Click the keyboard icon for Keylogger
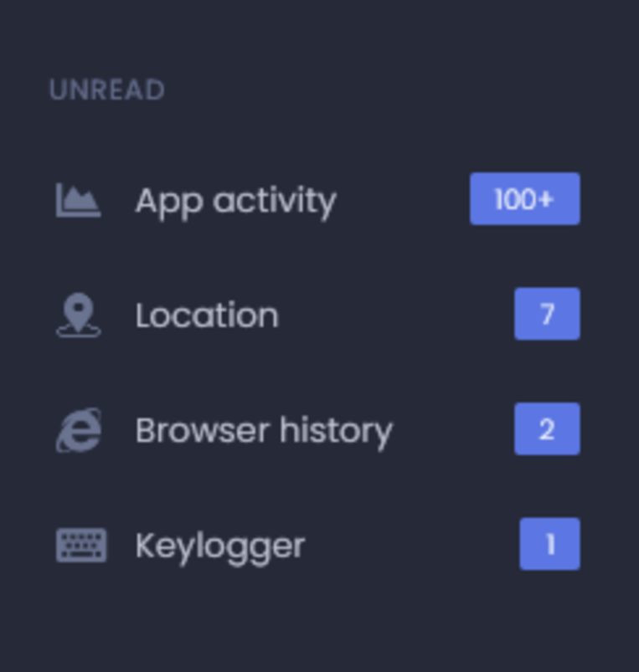 click(80, 546)
